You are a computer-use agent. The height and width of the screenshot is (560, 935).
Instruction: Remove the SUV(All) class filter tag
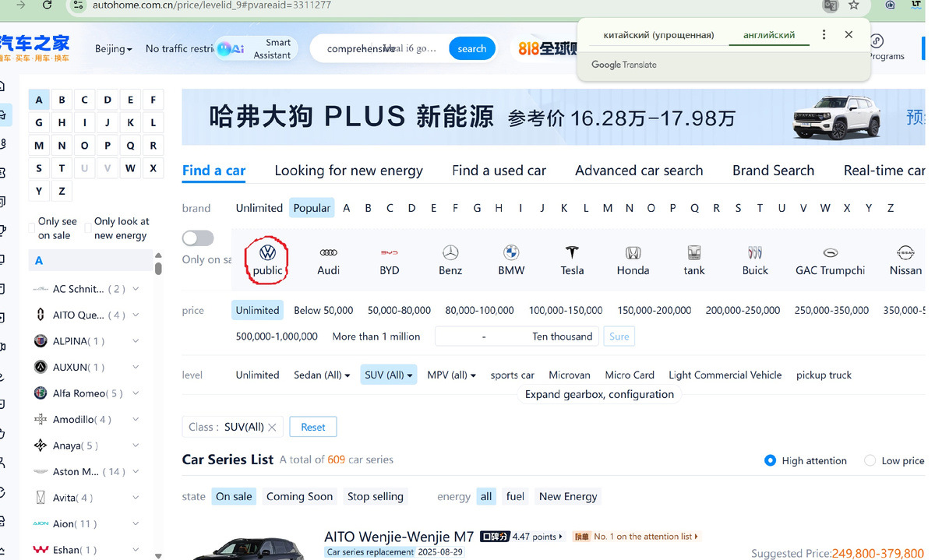point(272,427)
